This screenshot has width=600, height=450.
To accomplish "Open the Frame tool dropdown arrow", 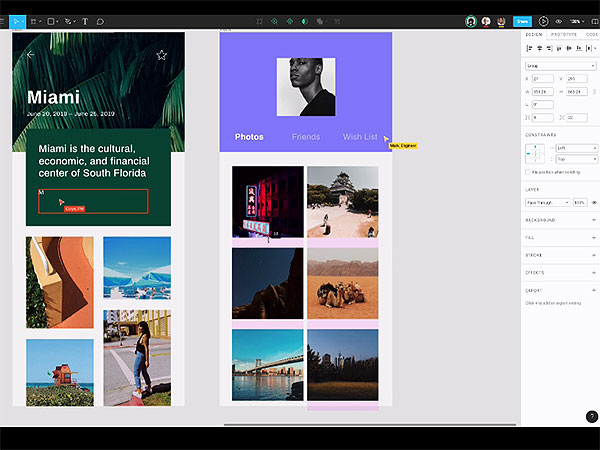I will tap(40, 21).
